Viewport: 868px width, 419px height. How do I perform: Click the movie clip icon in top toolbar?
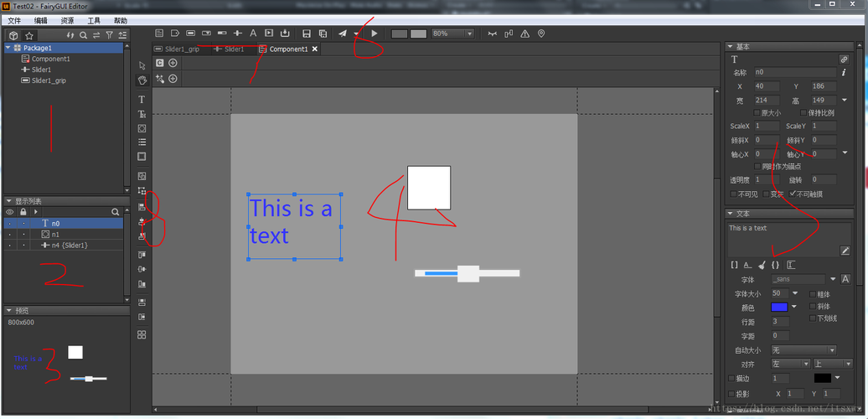pos(269,34)
